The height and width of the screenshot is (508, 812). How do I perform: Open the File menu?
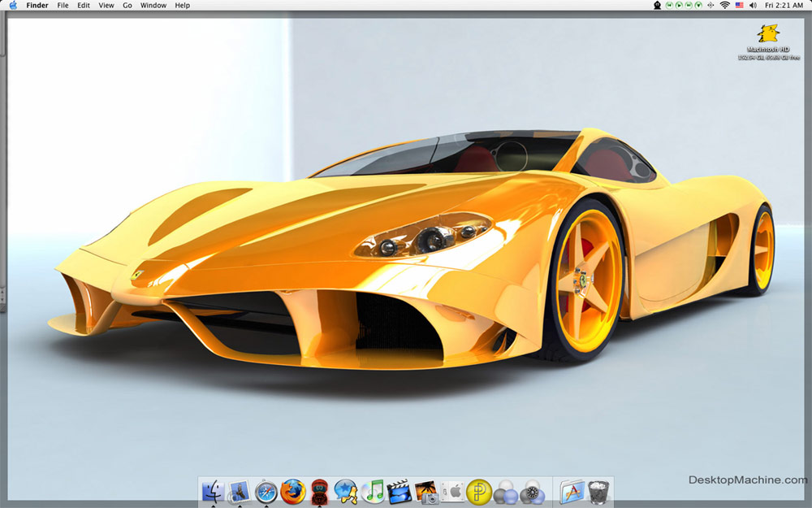(63, 5)
